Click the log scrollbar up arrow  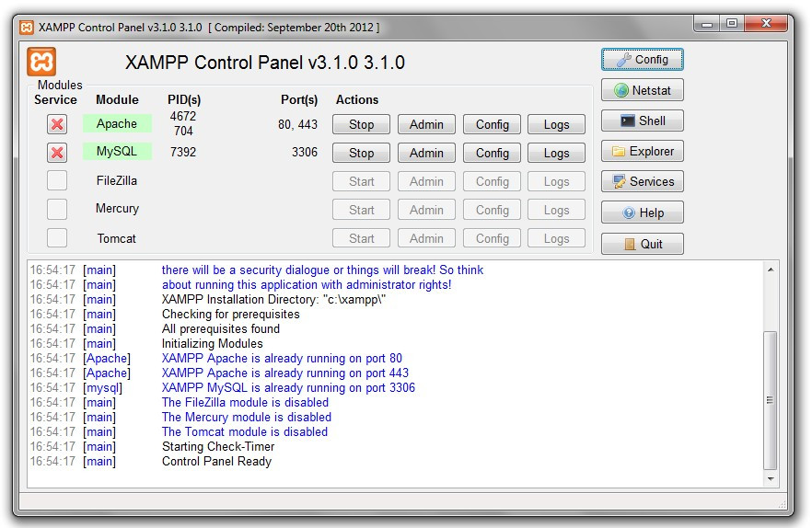771,270
